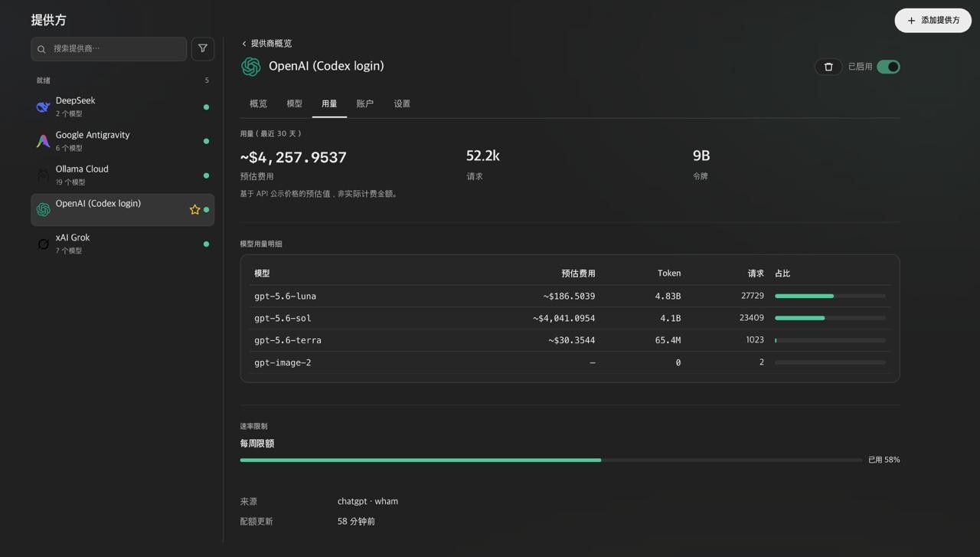Click the gpt-5.6-sol share bar

[x=830, y=318]
